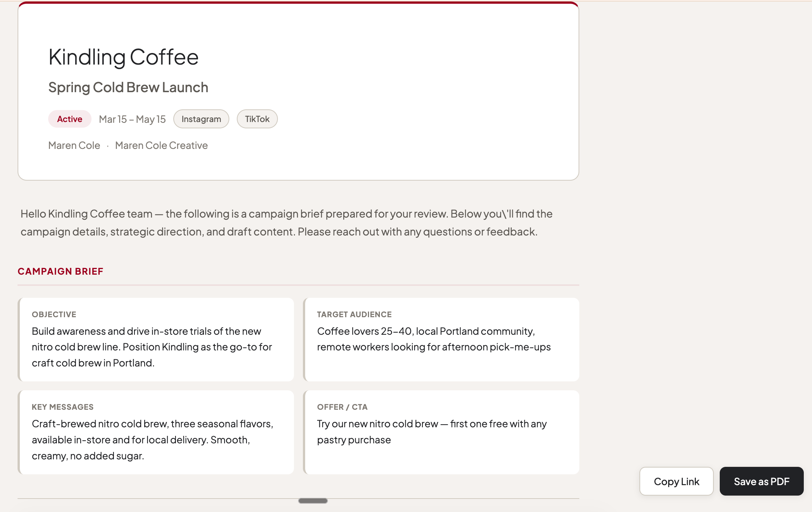This screenshot has width=812, height=512.
Task: Click the Maren Cole Creative agency name
Action: [161, 145]
